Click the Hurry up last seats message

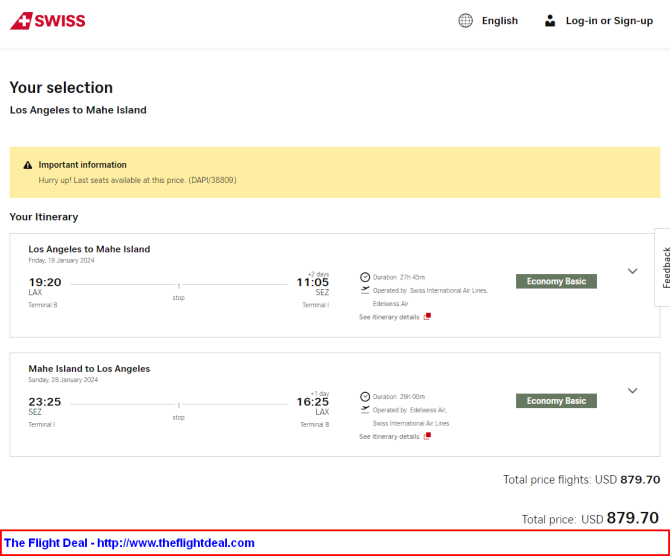pyautogui.click(x=137, y=180)
